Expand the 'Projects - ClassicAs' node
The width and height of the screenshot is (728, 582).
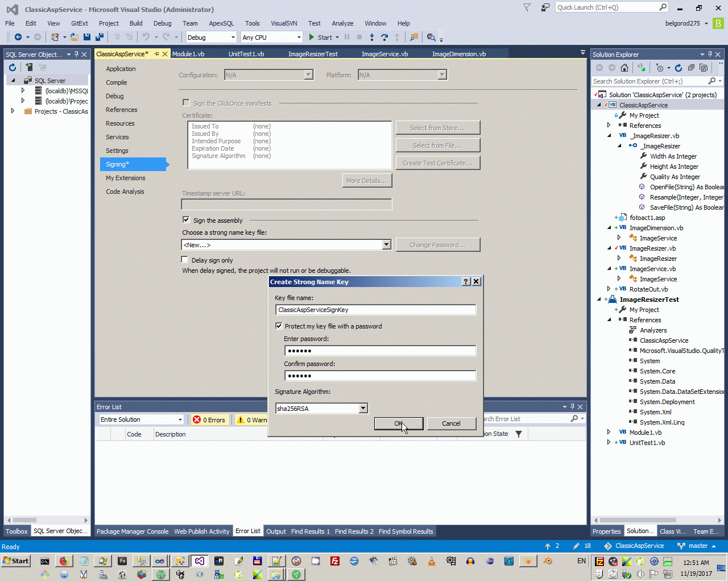pos(13,111)
